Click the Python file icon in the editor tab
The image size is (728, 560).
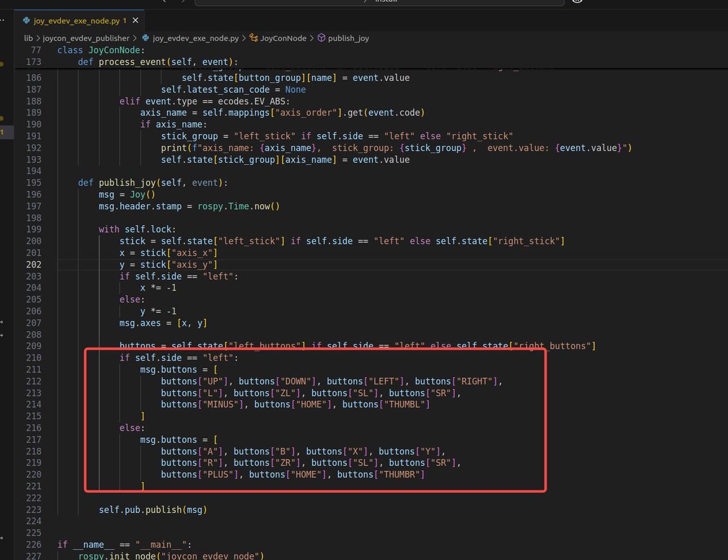26,20
